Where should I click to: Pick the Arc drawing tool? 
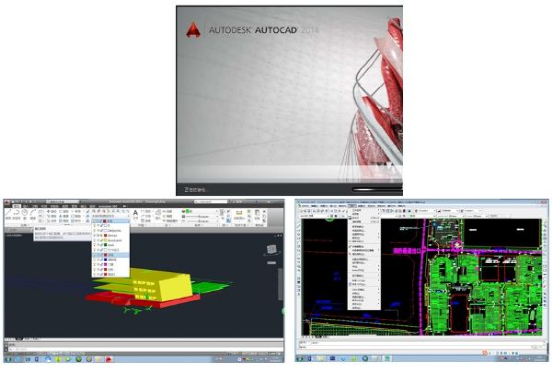33,213
